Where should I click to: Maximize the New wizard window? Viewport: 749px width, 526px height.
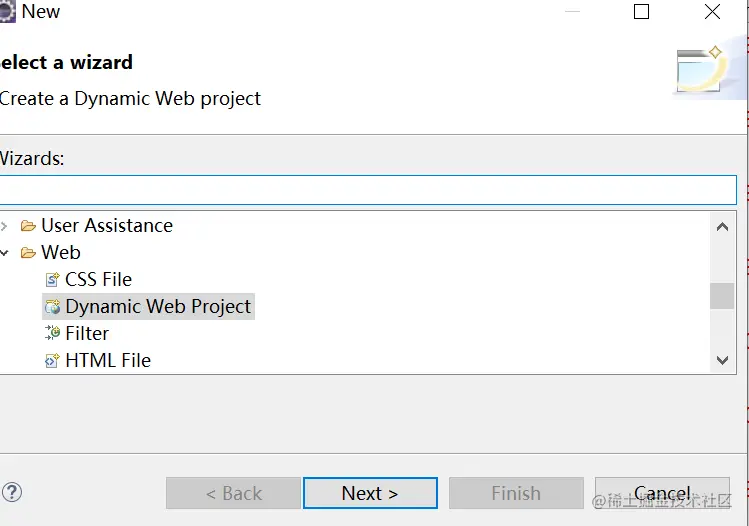coord(642,12)
